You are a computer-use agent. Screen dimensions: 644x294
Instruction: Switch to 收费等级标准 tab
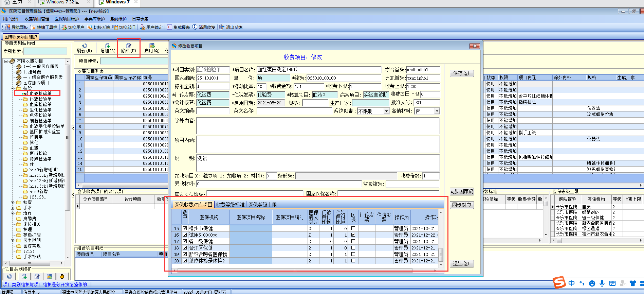click(230, 205)
